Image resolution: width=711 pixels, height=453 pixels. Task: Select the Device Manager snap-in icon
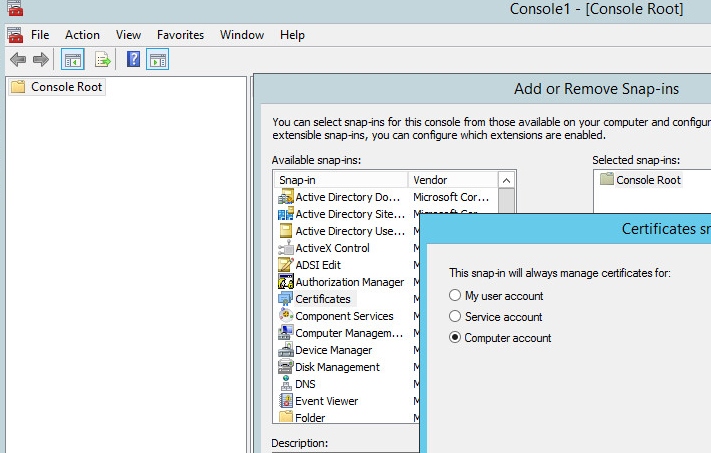[x=286, y=350]
